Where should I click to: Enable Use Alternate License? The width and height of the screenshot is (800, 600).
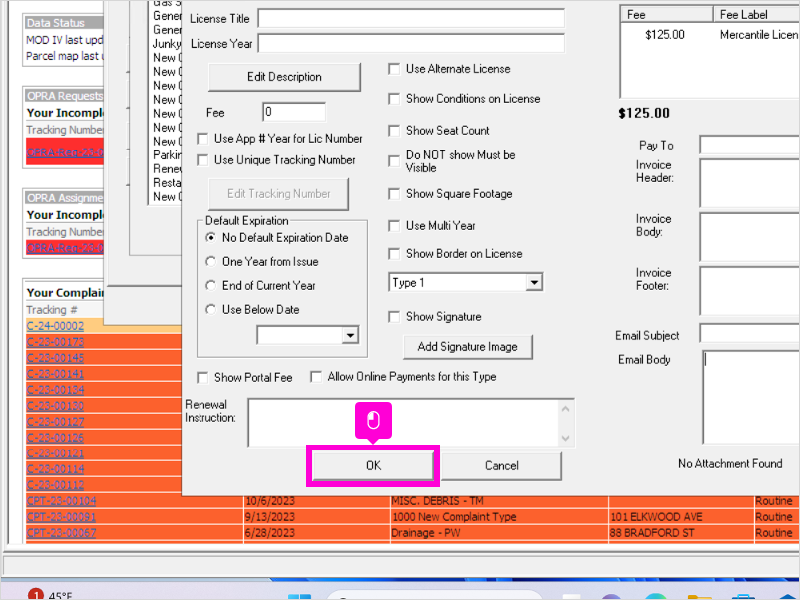coord(394,69)
